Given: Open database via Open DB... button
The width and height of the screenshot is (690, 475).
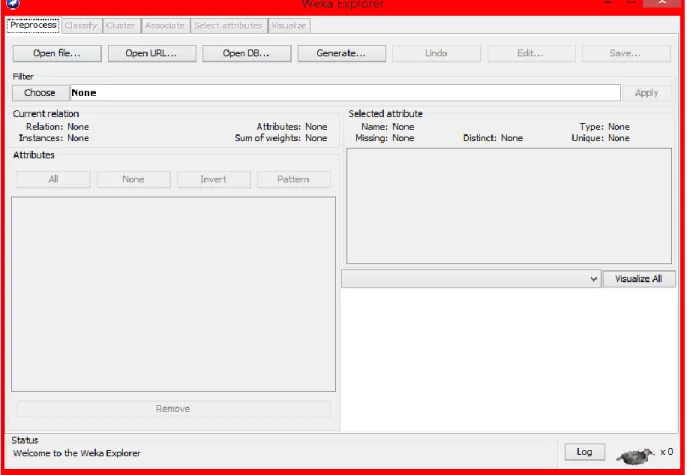Looking at the screenshot, I should point(246,53).
